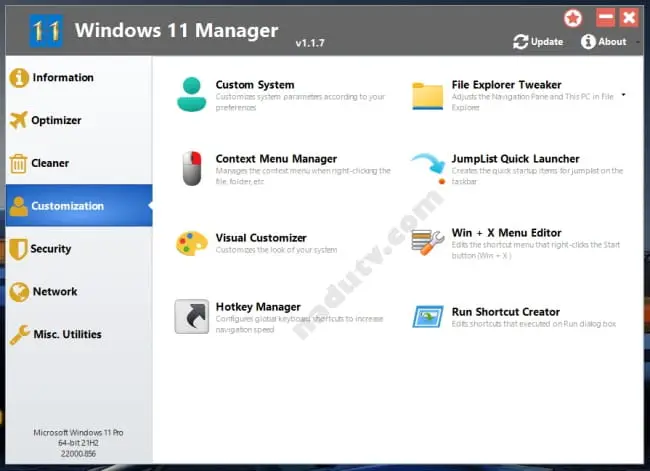650x471 pixels.
Task: Click the About button label
Action: point(612,42)
